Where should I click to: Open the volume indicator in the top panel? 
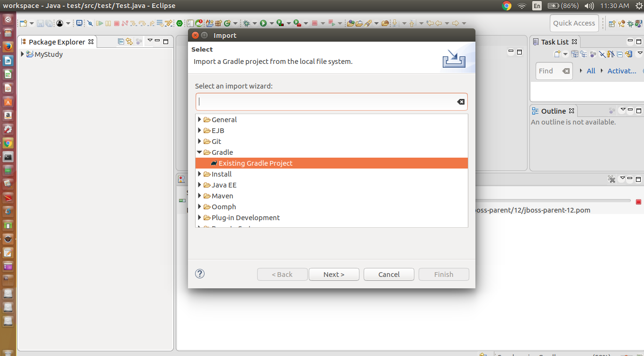coord(589,6)
